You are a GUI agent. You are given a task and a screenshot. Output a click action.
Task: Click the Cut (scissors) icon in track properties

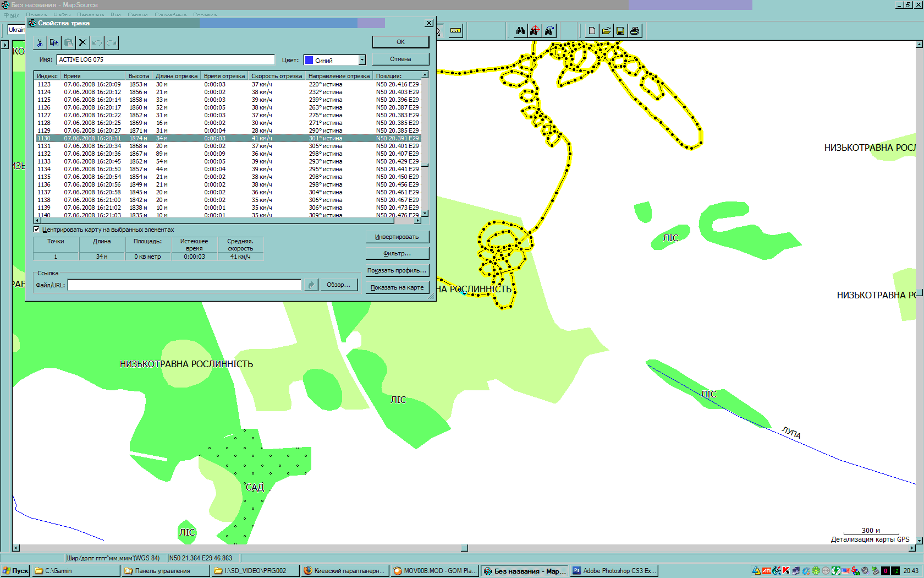click(x=40, y=43)
